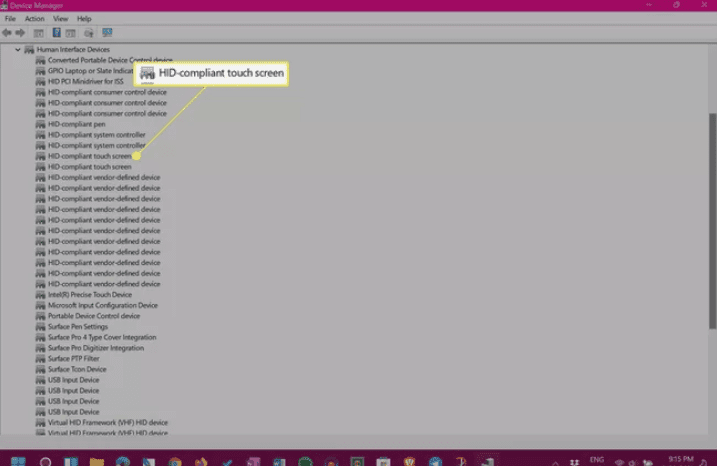Click the ENG language indicator in tray
Viewport: 717px width, 466px height.
point(596,460)
